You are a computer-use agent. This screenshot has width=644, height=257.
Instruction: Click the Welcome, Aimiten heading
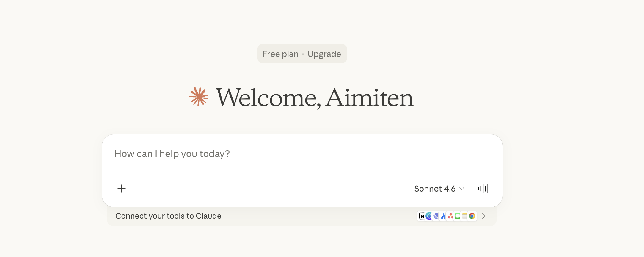click(315, 98)
